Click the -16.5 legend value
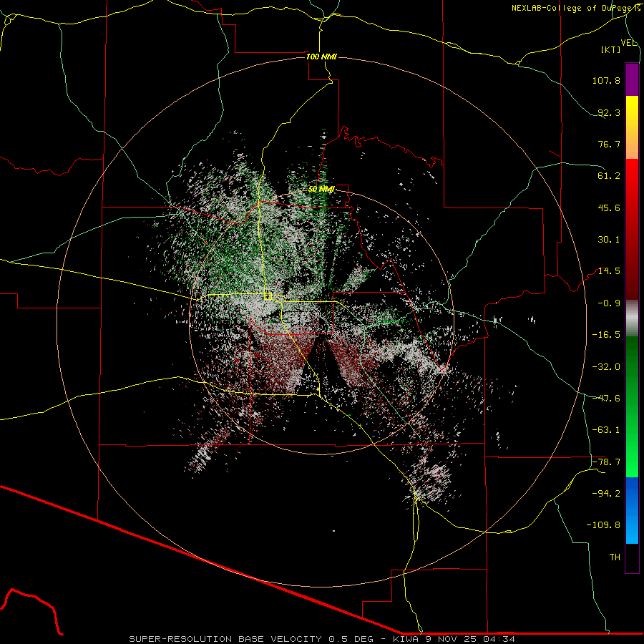Image resolution: width=644 pixels, height=644 pixels. (606, 335)
